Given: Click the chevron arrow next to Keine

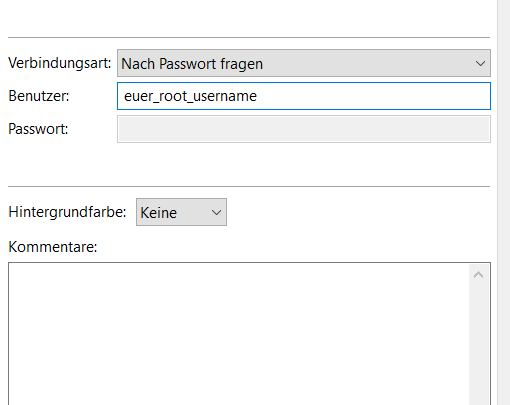Looking at the screenshot, I should pos(216,212).
